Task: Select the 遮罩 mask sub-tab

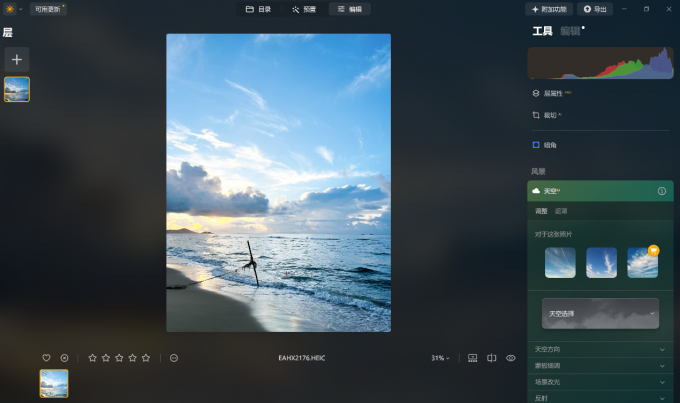Action: tap(561, 211)
